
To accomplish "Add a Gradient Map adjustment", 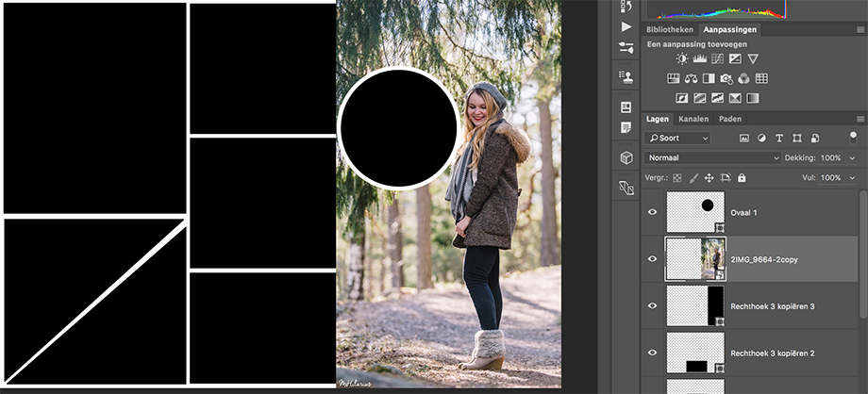I will pyautogui.click(x=753, y=98).
